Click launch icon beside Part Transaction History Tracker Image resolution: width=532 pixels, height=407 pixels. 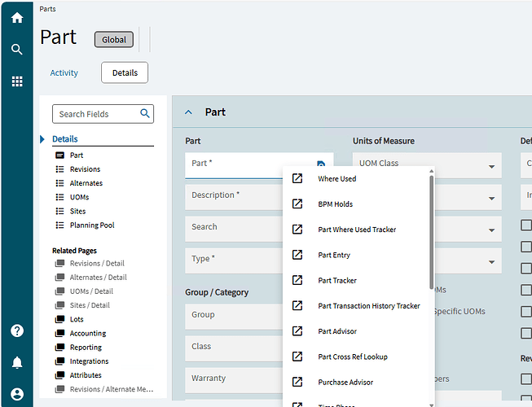[x=297, y=305]
